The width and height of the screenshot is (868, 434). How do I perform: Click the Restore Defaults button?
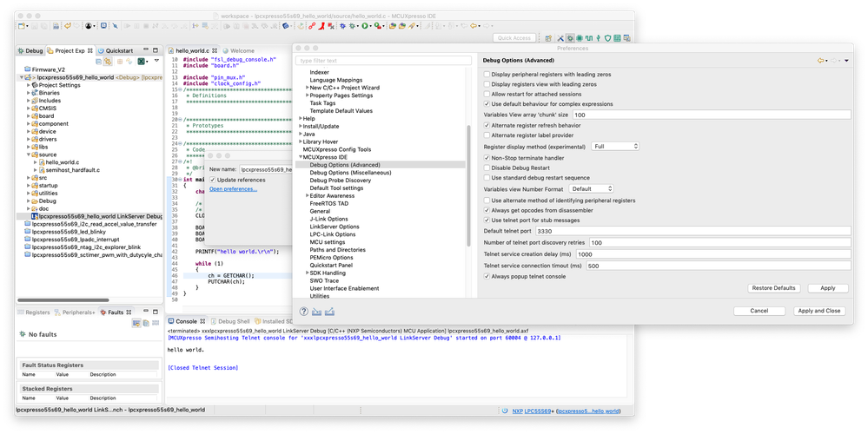pyautogui.click(x=773, y=288)
